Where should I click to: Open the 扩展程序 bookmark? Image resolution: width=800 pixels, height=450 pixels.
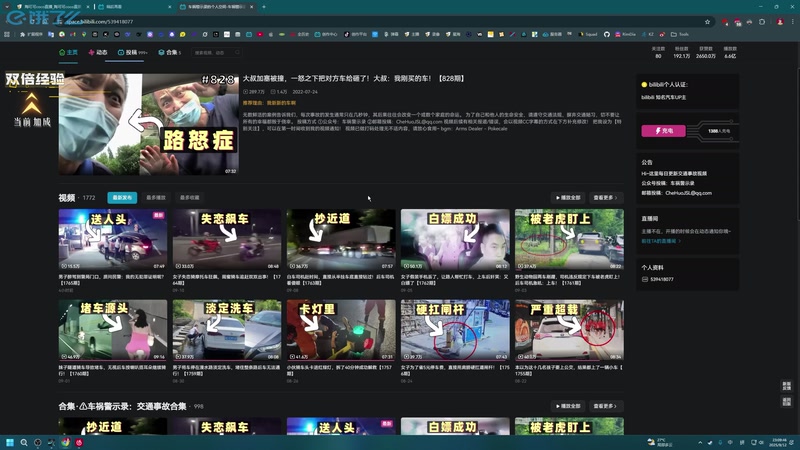pos(32,35)
